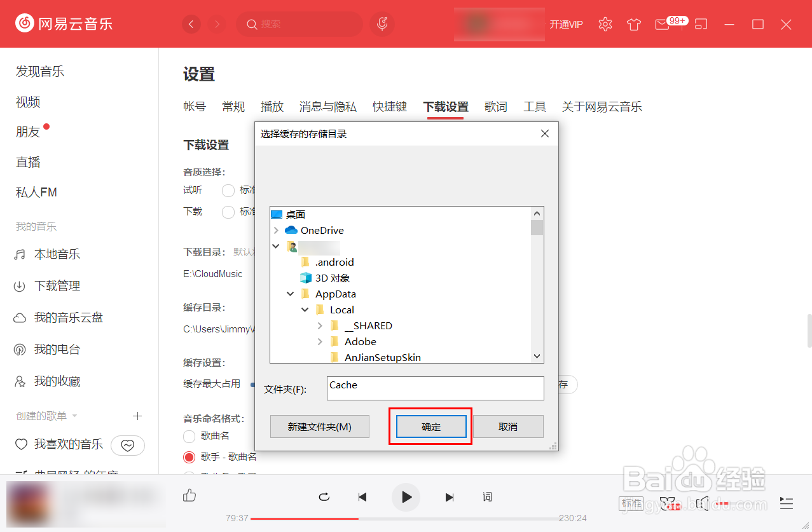Select the 下载 标准 quality radio
812x532 pixels.
click(x=228, y=212)
